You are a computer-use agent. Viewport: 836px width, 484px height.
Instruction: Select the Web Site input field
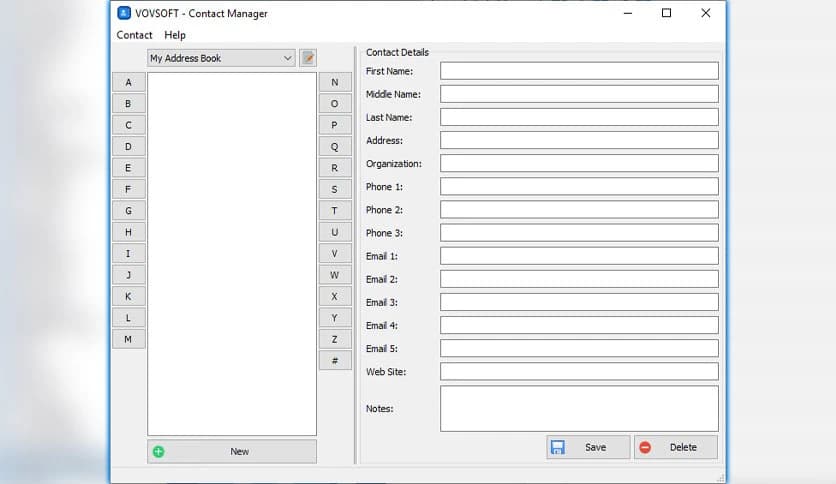(579, 372)
